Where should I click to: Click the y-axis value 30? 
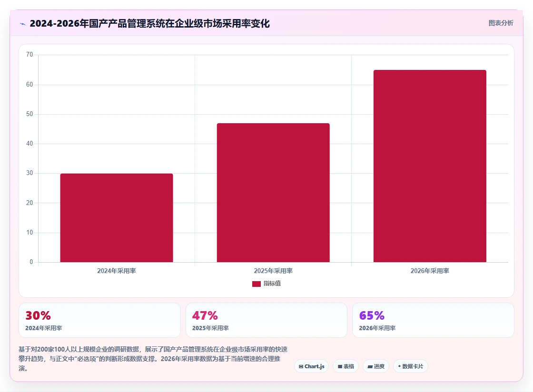[x=30, y=173]
